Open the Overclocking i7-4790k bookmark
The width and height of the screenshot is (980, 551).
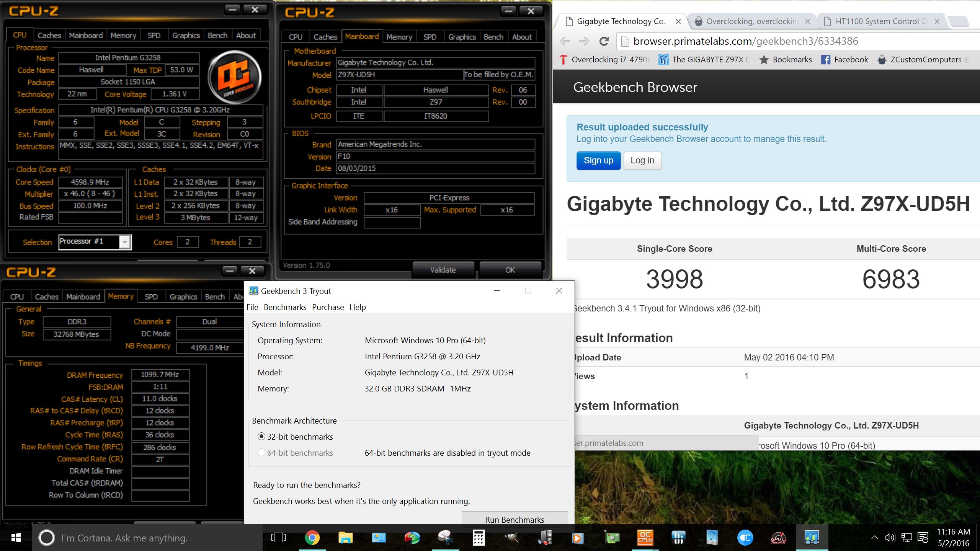point(604,60)
